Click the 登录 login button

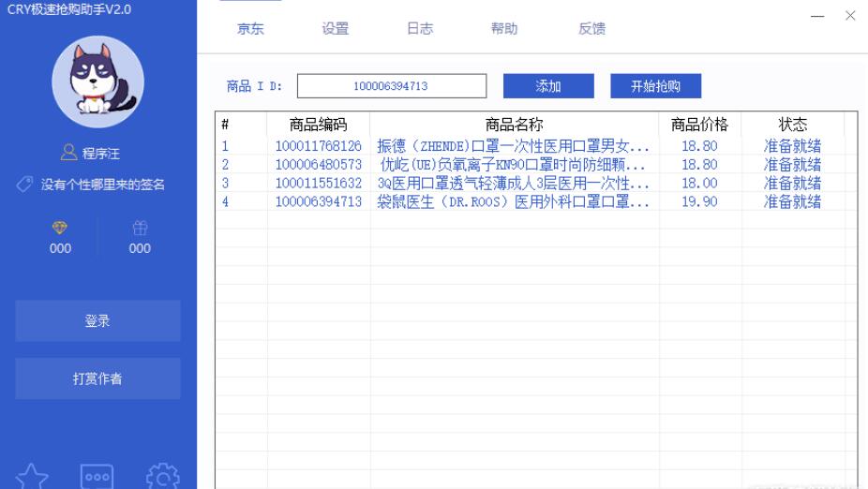coord(98,320)
